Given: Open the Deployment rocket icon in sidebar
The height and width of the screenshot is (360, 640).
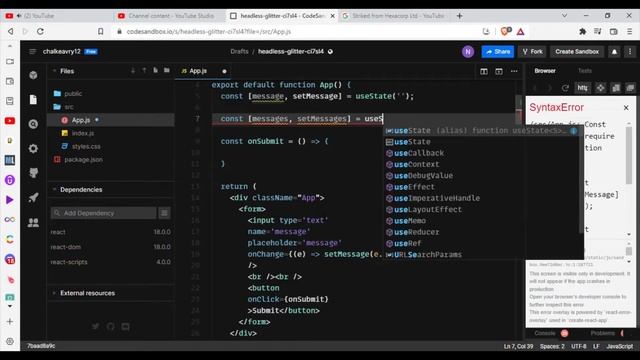Looking at the screenshot, I should (33, 198).
